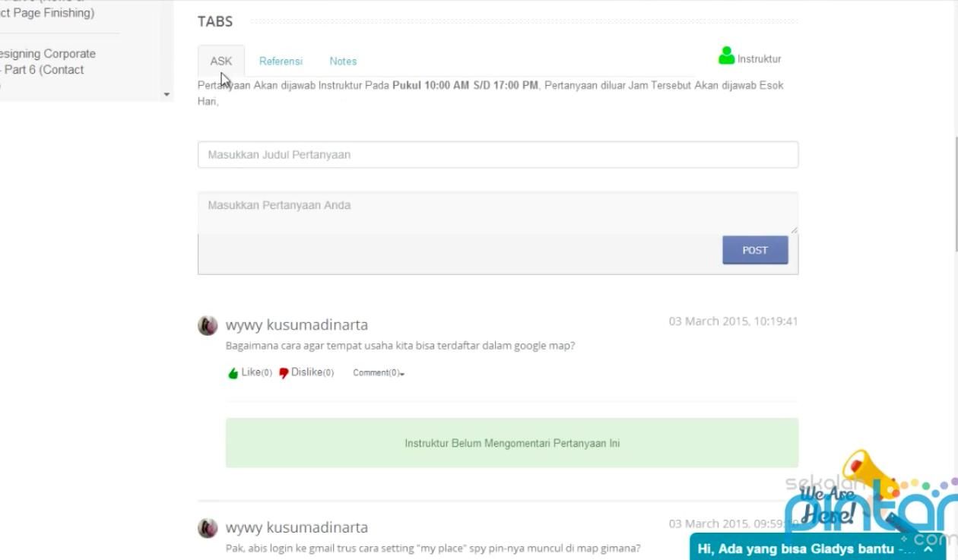Select the Notes tab
The height and width of the screenshot is (560, 958).
[x=343, y=61]
